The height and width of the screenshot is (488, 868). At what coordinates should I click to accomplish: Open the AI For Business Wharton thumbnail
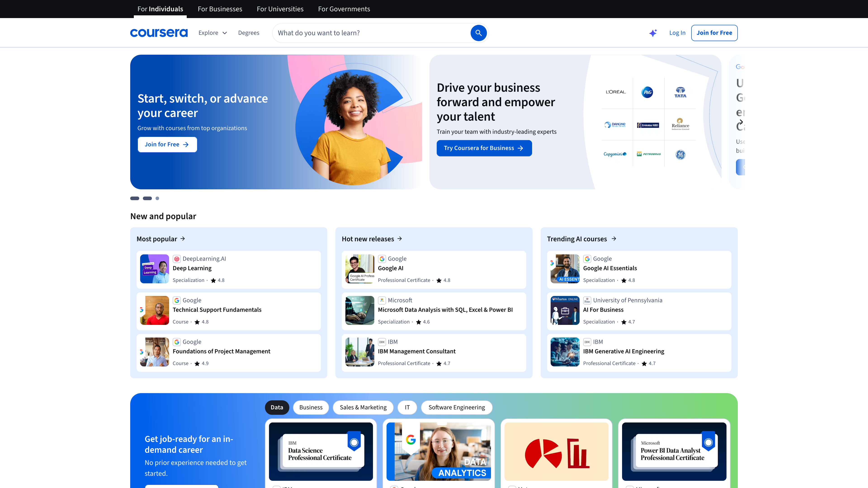[565, 310]
